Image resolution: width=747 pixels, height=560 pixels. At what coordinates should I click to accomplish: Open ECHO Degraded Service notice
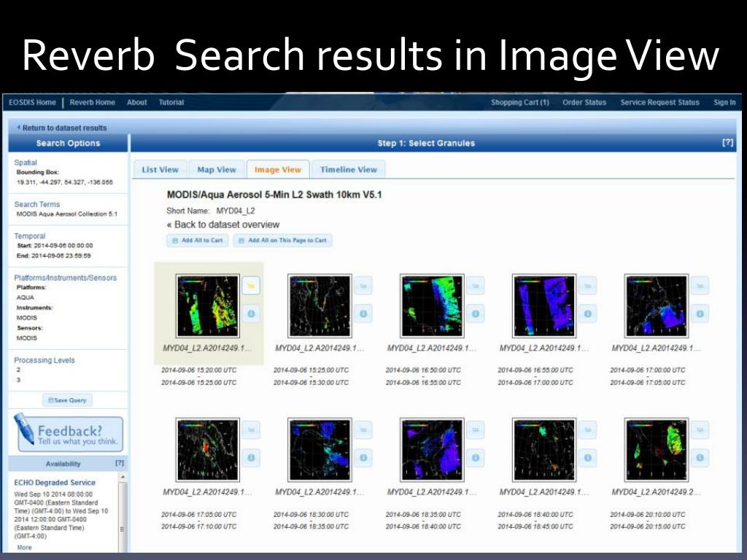coord(55,483)
